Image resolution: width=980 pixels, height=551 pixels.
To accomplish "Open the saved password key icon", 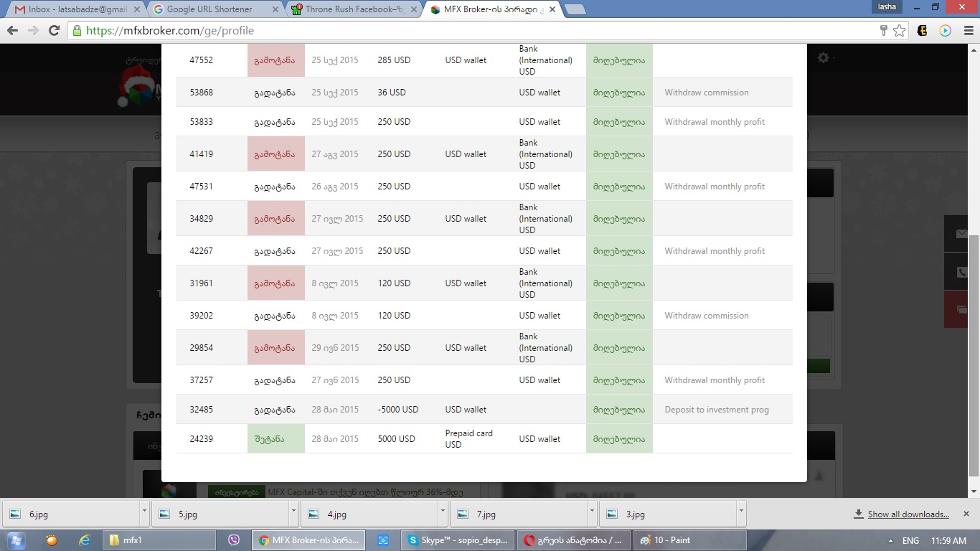I will click(x=884, y=31).
